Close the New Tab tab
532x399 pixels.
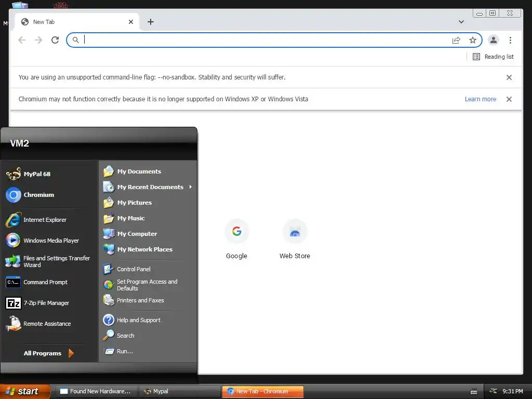coord(131,22)
